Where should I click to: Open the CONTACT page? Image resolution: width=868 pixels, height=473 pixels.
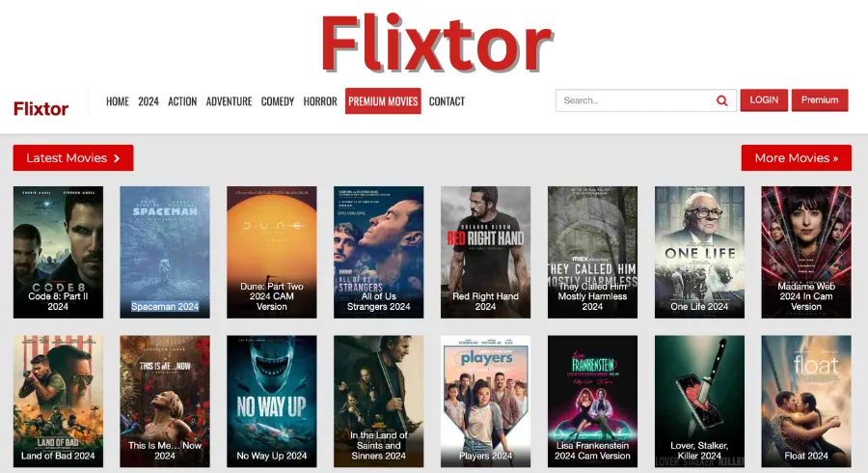coord(447,101)
